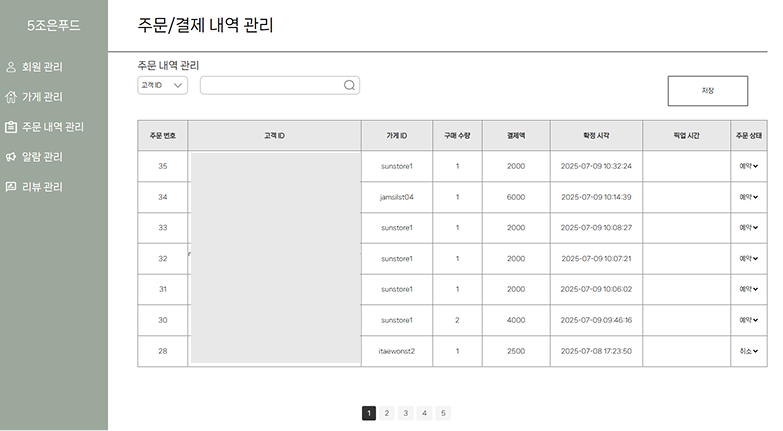Click the megaphone icon beside 알람 관리
783x431 pixels.
pos(11,157)
